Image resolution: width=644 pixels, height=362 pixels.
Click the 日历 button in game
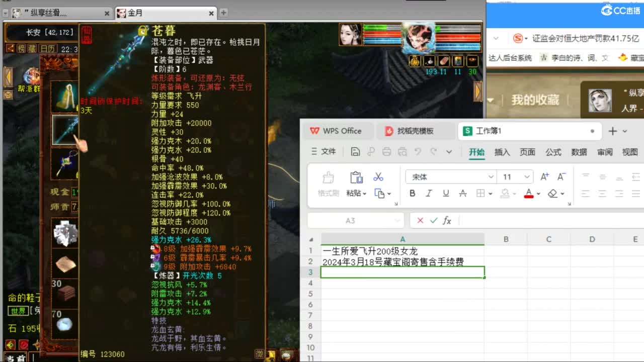(x=48, y=49)
